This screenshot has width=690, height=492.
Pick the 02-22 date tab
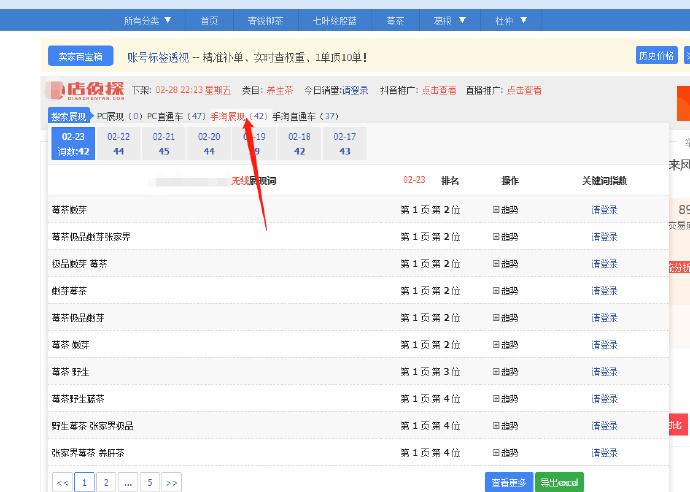pyautogui.click(x=118, y=143)
